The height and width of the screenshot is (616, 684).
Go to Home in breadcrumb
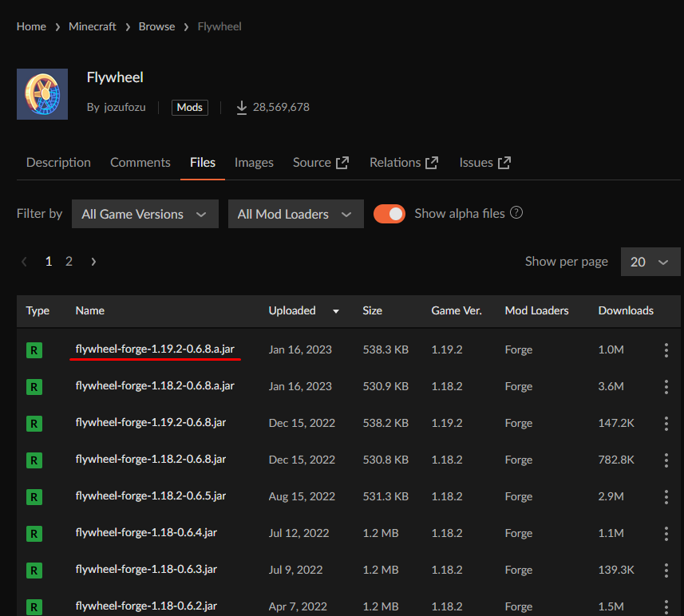(x=31, y=26)
